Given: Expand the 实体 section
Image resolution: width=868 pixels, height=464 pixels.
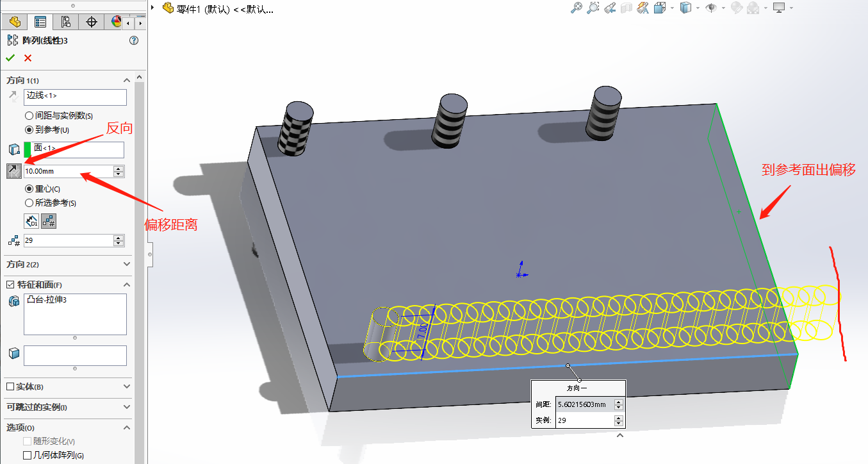Looking at the screenshot, I should tap(127, 387).
